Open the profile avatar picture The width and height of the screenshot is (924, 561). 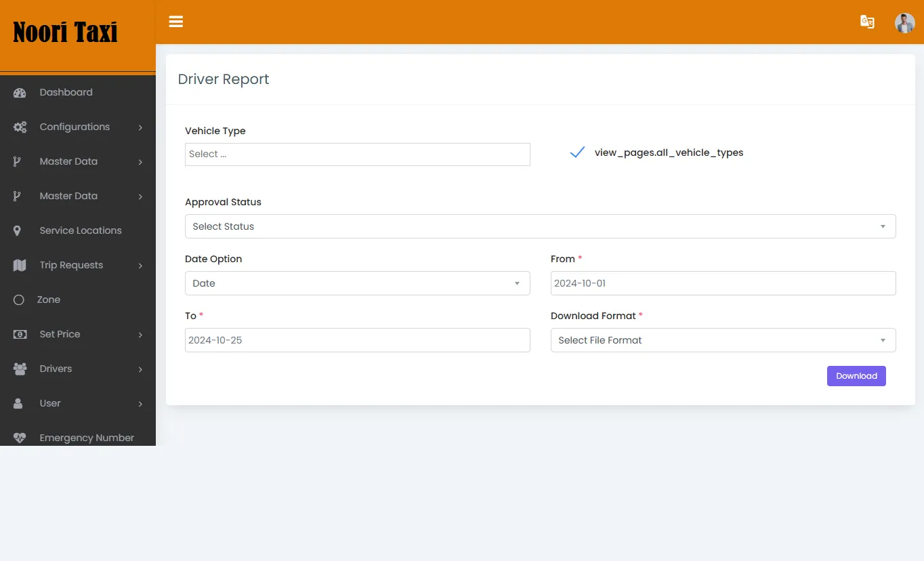point(904,22)
